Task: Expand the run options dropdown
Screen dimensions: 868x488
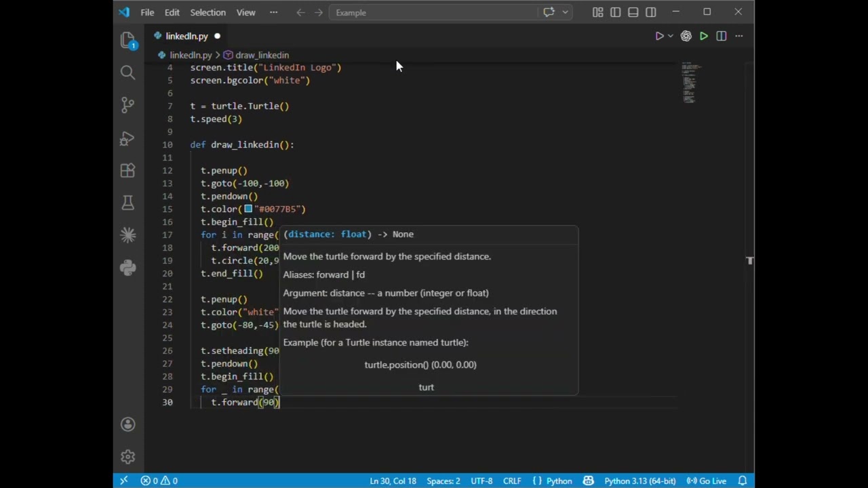Action: tap(671, 36)
